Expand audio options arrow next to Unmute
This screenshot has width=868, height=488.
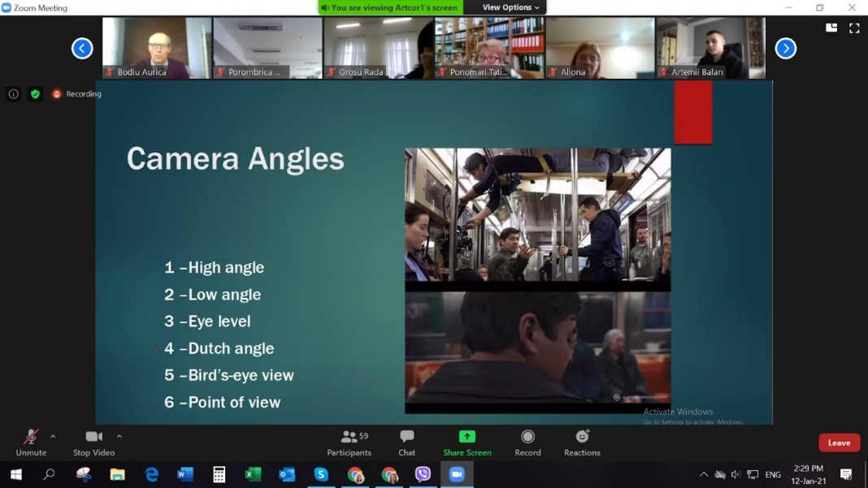click(53, 437)
